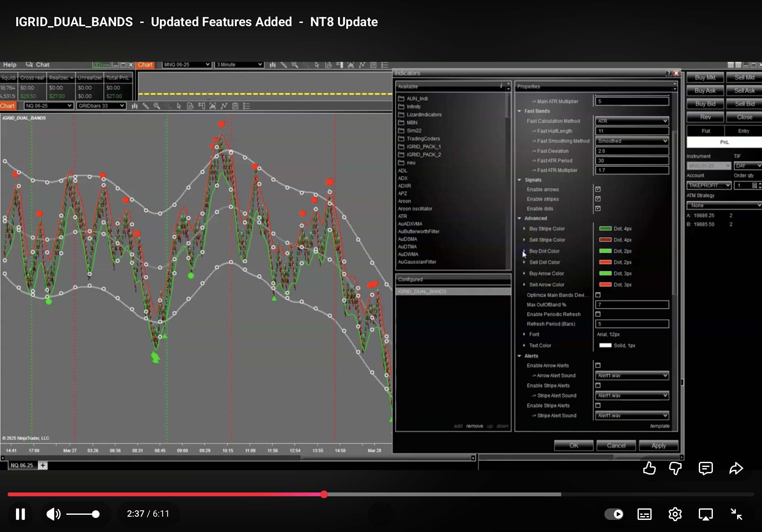The width and height of the screenshot is (762, 532).
Task: Open Fast Calculation Method dropdown
Action: pyautogui.click(x=631, y=121)
